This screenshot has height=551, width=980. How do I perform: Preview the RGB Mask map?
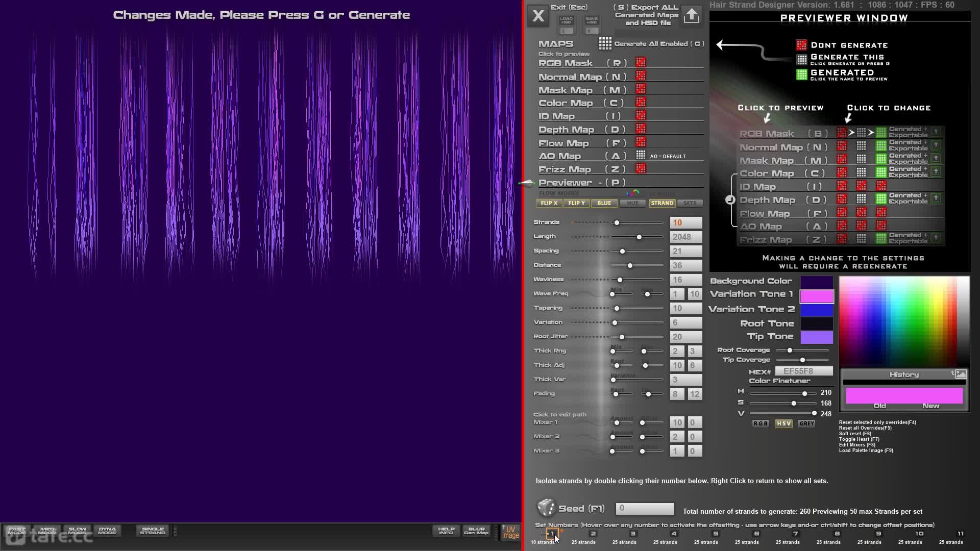point(582,63)
